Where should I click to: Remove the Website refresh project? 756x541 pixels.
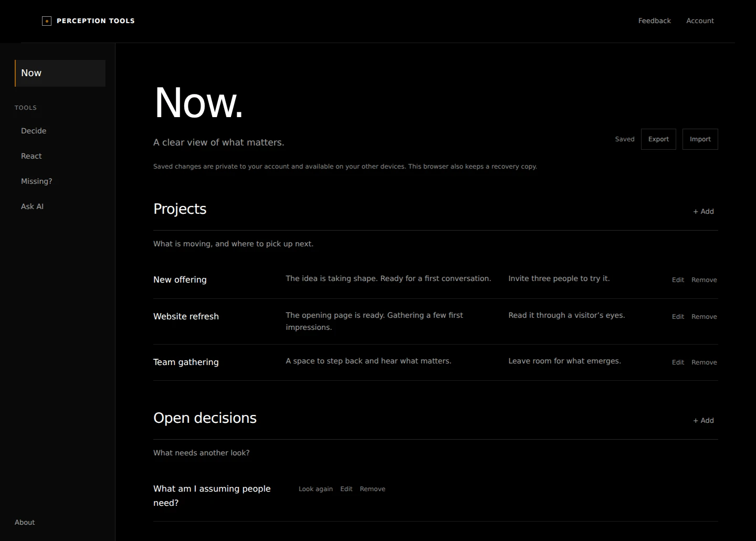tap(704, 317)
